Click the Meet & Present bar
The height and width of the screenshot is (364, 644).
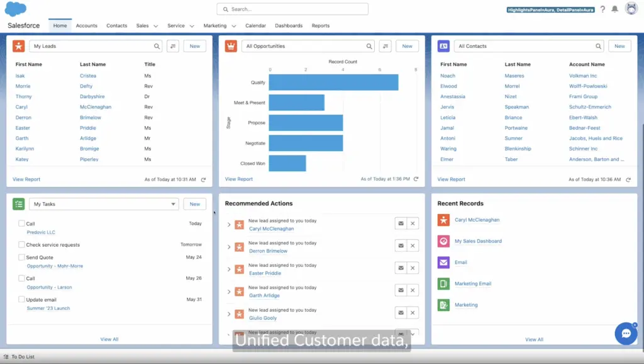(297, 103)
